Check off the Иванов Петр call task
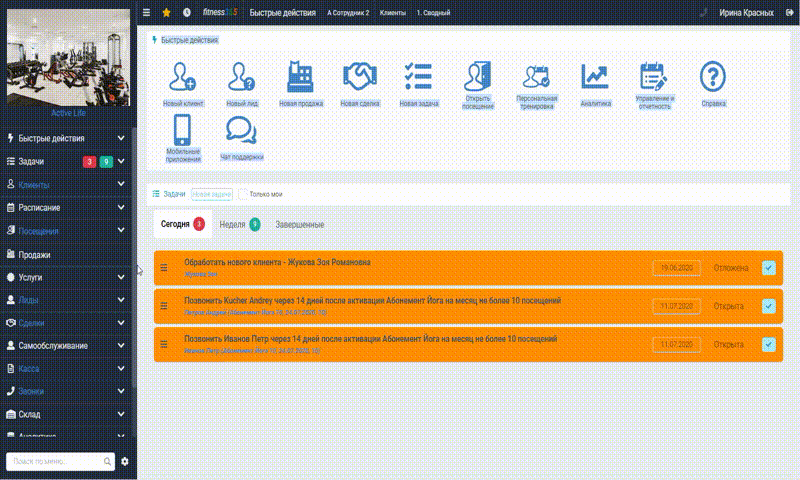Screen dimensions: 800x480 tap(768, 345)
